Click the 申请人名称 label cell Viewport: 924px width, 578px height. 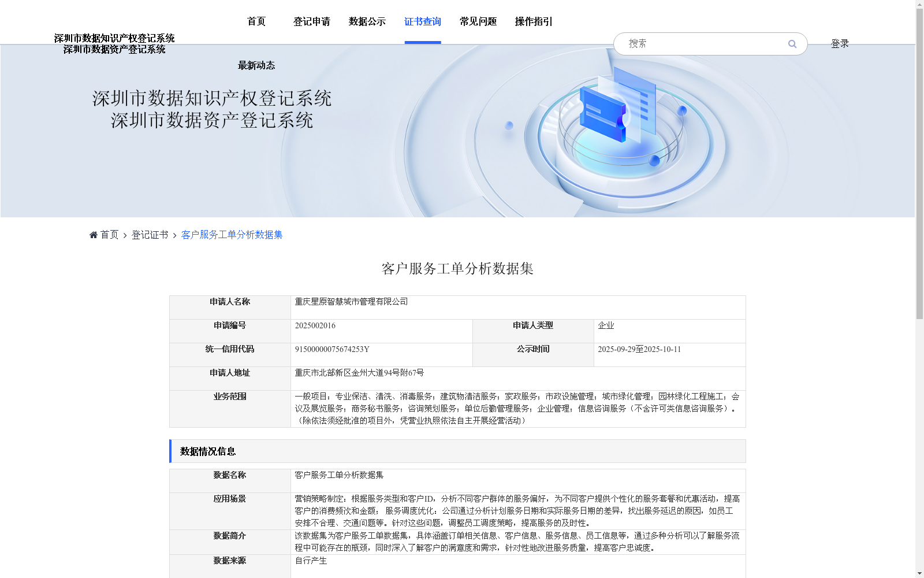click(230, 307)
